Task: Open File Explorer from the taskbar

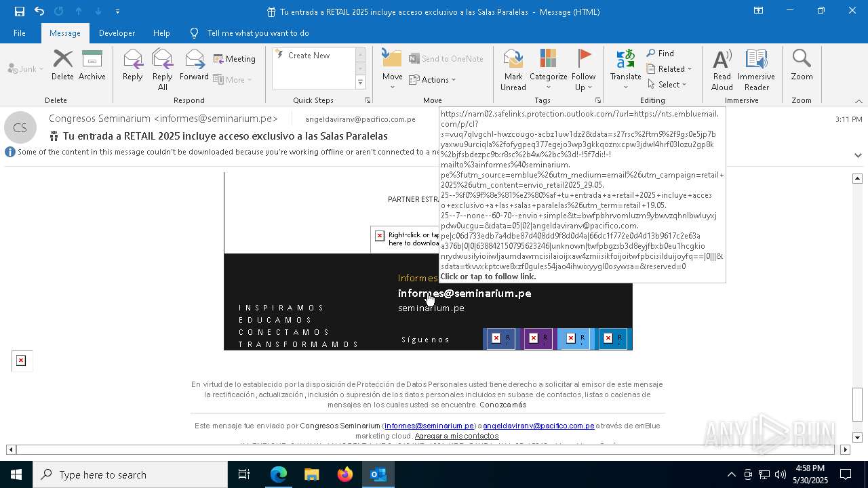Action: [311, 474]
